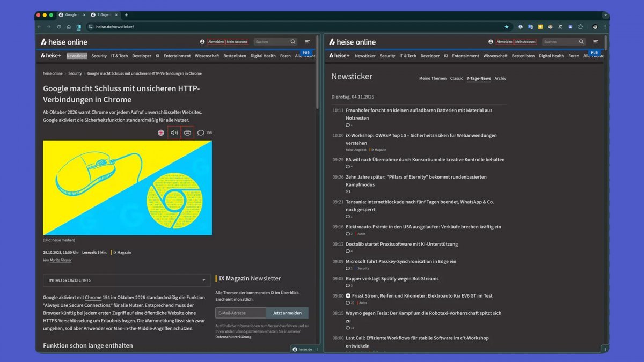Click the print icon below the article intro
Screen dimensions: 644x362
[x=187, y=132]
